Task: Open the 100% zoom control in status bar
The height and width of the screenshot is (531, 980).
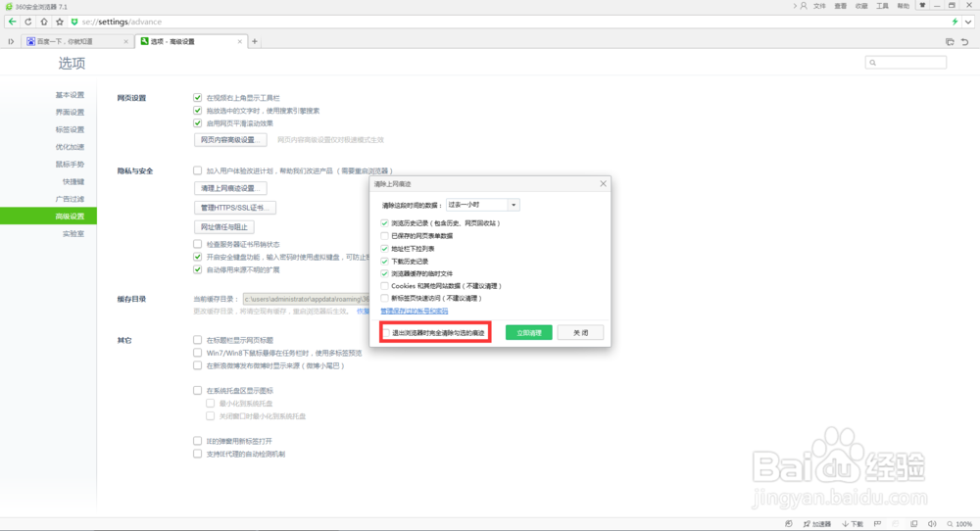Action: pyautogui.click(x=959, y=523)
